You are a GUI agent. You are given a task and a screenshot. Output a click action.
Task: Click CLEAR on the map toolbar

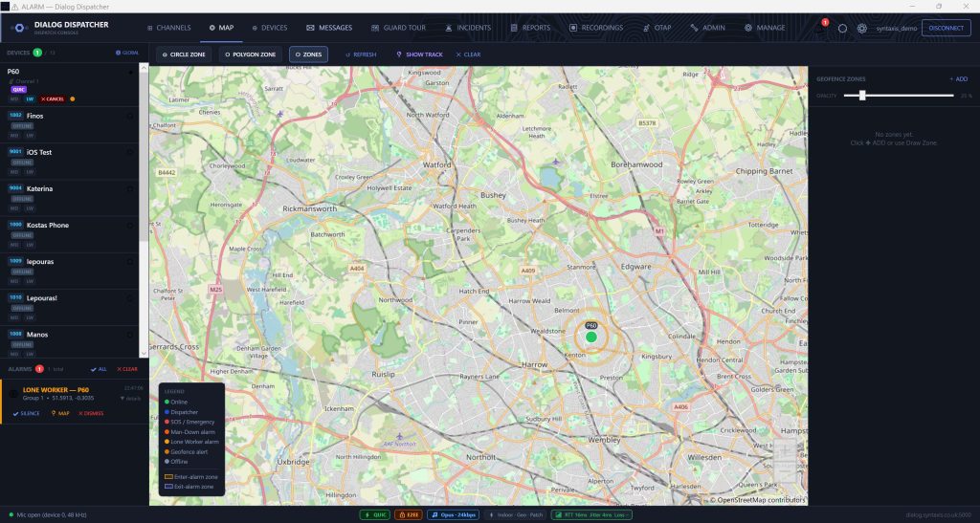pyautogui.click(x=468, y=54)
